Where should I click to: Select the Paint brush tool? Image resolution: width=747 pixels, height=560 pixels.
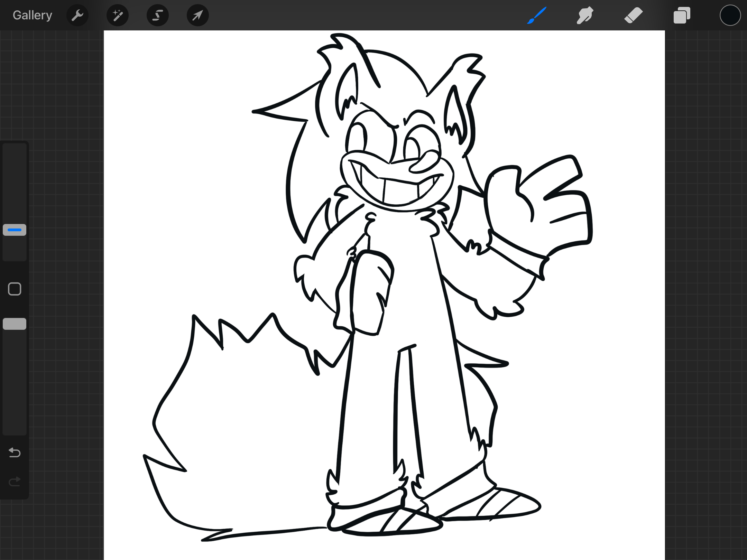click(x=537, y=15)
